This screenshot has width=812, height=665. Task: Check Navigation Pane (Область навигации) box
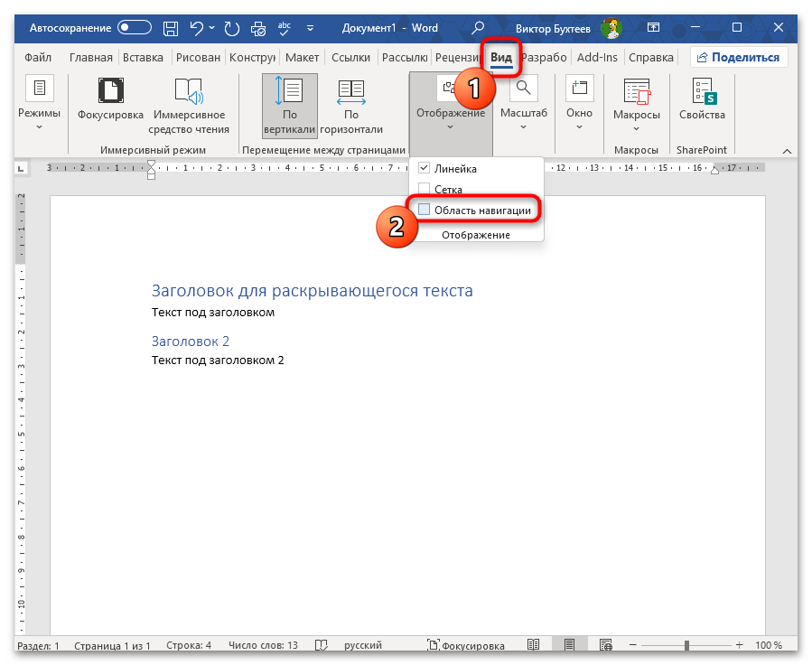425,210
